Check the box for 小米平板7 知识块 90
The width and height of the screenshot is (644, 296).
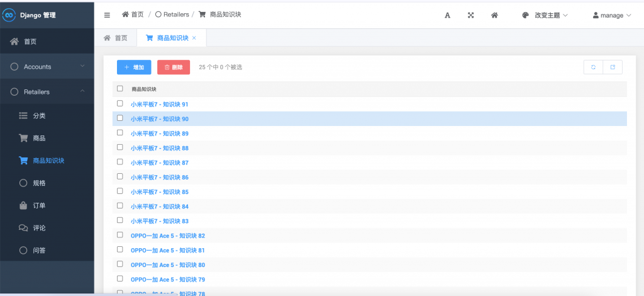pos(120,118)
